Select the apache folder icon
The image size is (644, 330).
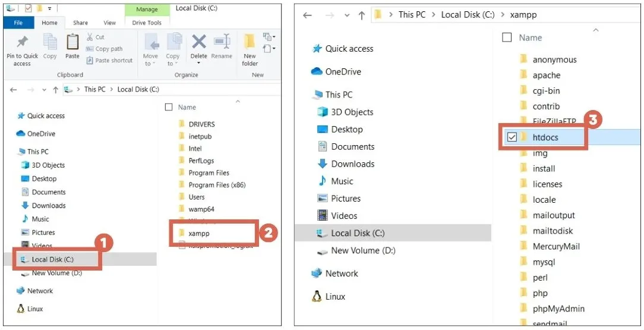click(523, 75)
